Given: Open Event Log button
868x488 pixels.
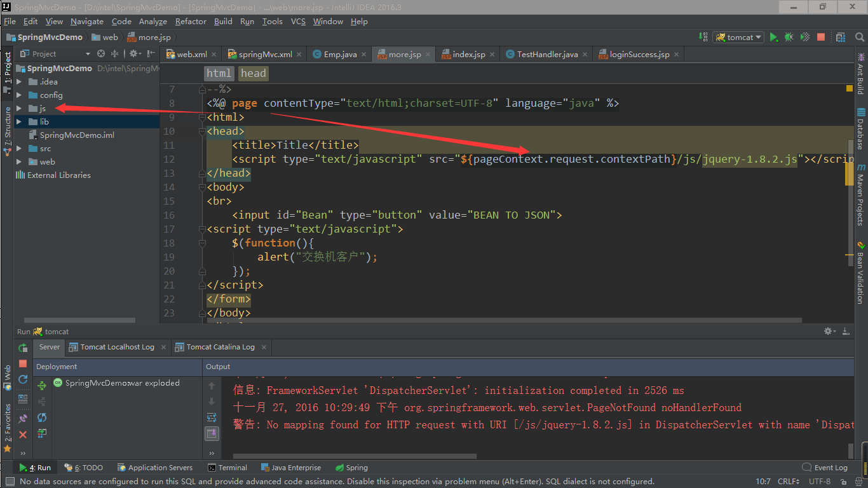Looking at the screenshot, I should (x=825, y=468).
